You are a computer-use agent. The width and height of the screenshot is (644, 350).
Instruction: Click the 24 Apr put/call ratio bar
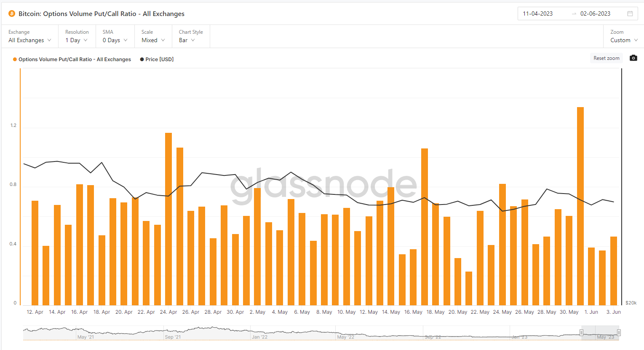pyautogui.click(x=168, y=219)
